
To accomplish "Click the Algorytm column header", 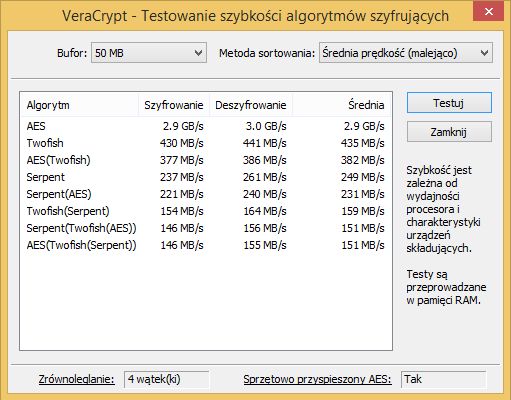I will (x=79, y=105).
